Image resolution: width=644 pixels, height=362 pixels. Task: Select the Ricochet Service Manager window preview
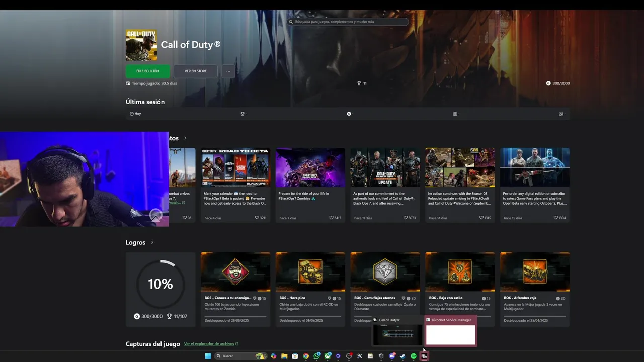point(450,332)
